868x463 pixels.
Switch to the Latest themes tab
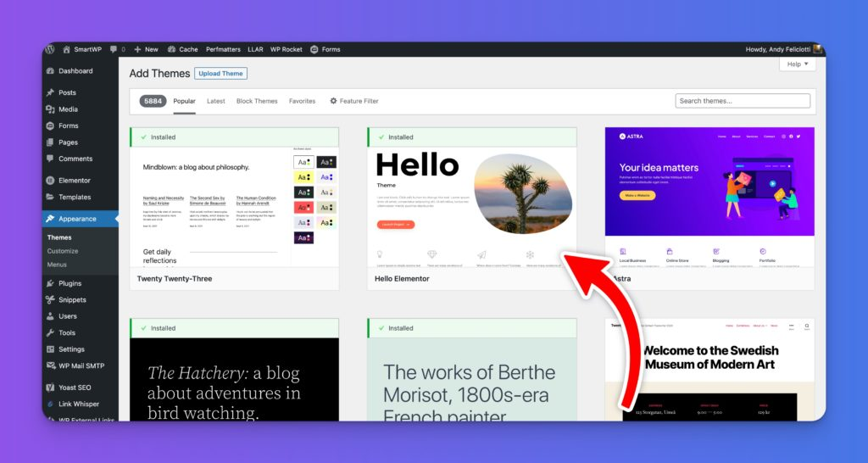(x=216, y=101)
